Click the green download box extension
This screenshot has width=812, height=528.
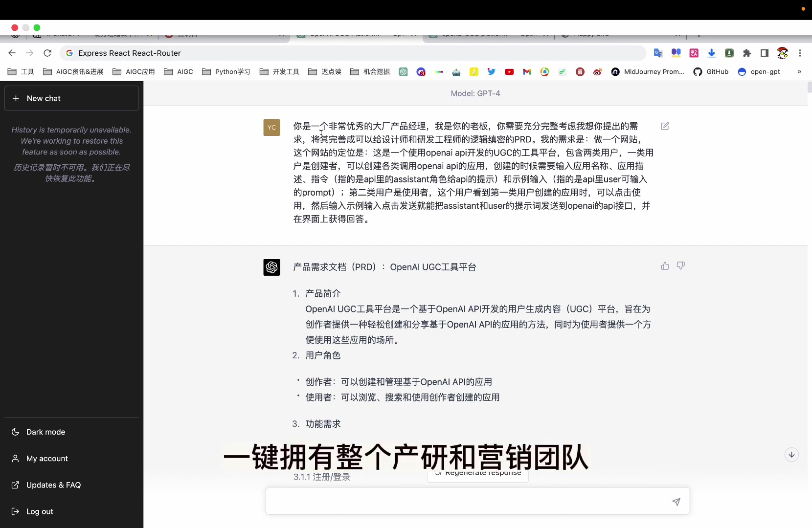(729, 53)
